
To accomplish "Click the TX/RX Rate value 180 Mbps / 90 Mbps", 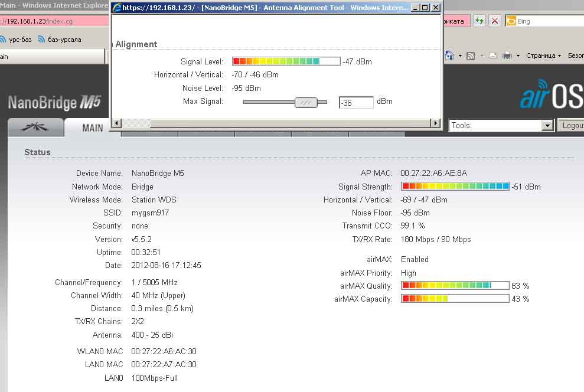I will (436, 239).
